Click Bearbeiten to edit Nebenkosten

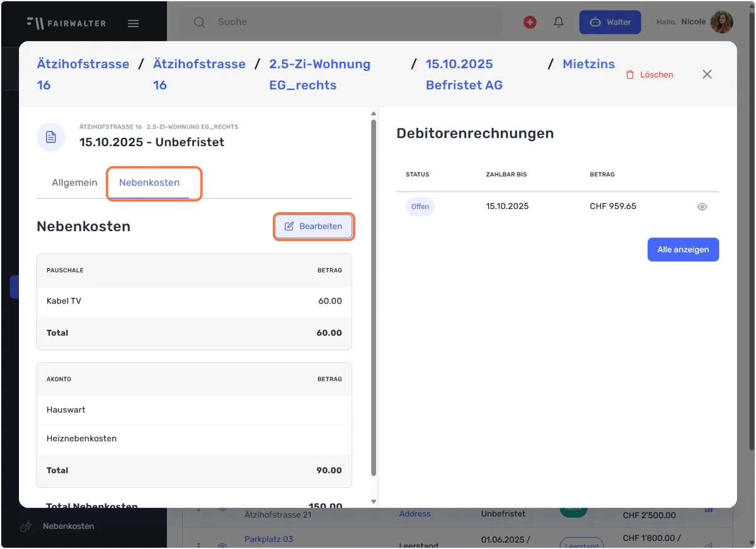coord(313,226)
